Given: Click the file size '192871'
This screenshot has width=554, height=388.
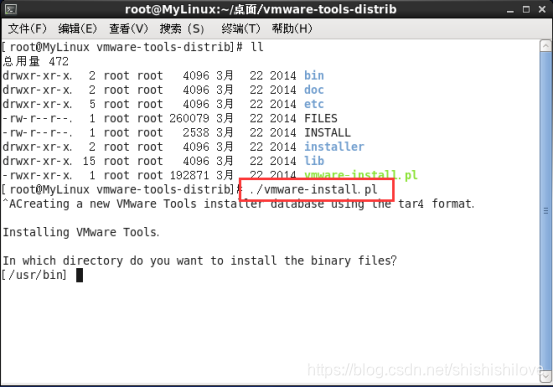Looking at the screenshot, I should pos(189,175).
